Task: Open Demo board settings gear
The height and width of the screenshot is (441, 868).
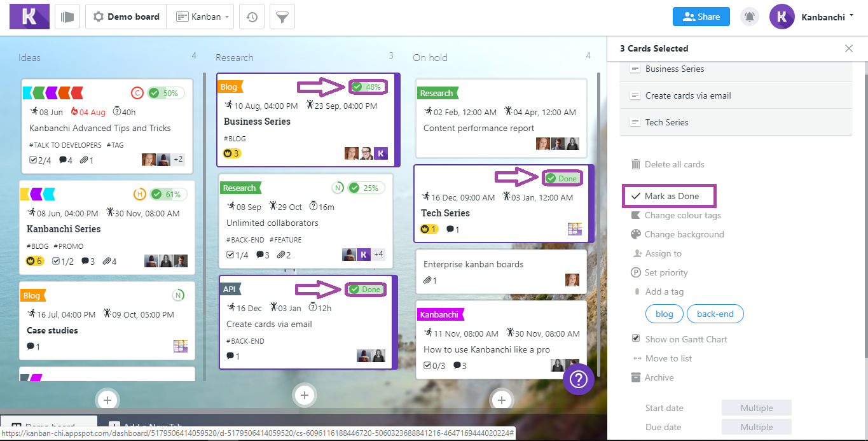Action: point(99,17)
